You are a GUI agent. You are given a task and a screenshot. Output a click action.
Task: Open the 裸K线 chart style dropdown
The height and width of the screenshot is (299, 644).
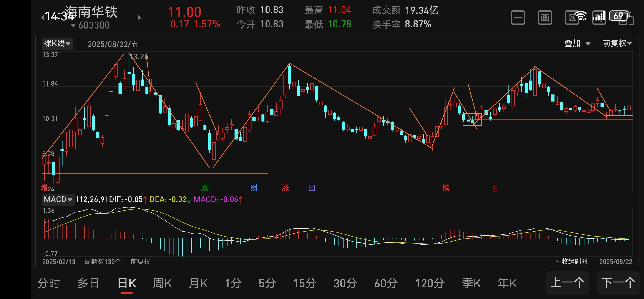pos(57,44)
